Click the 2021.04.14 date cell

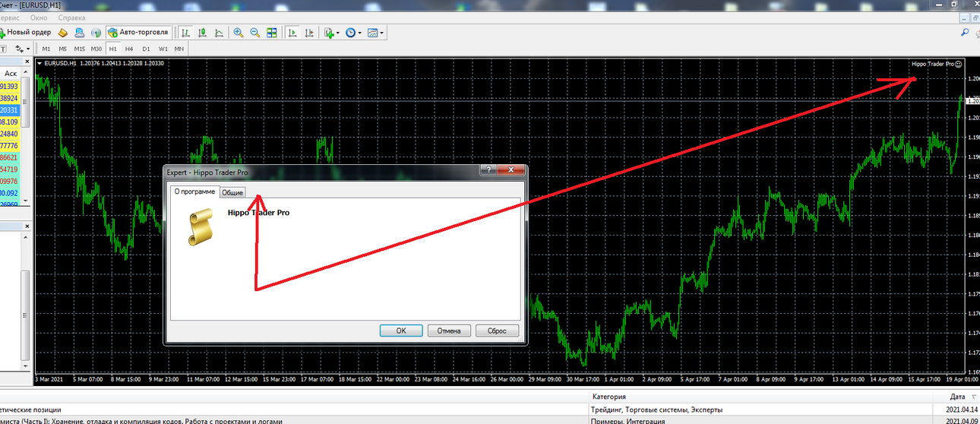pos(963,410)
